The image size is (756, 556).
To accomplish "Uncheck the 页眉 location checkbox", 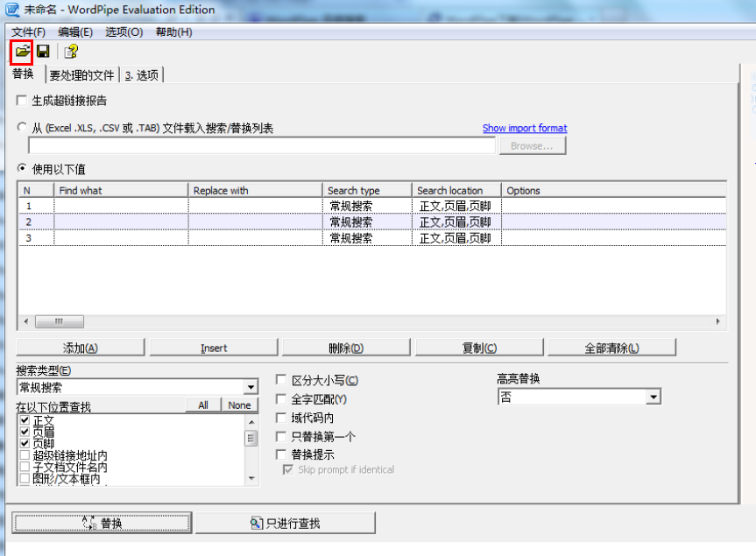I will pos(25,432).
